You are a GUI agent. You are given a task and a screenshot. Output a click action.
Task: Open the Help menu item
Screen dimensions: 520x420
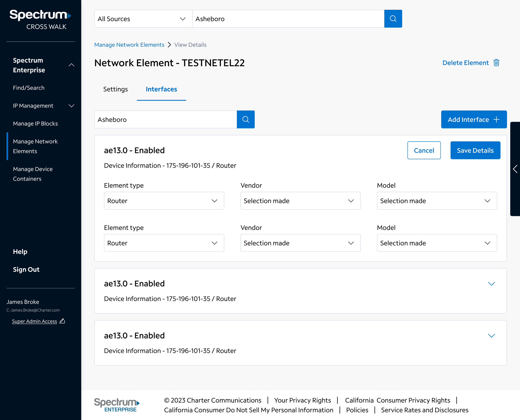click(x=20, y=252)
